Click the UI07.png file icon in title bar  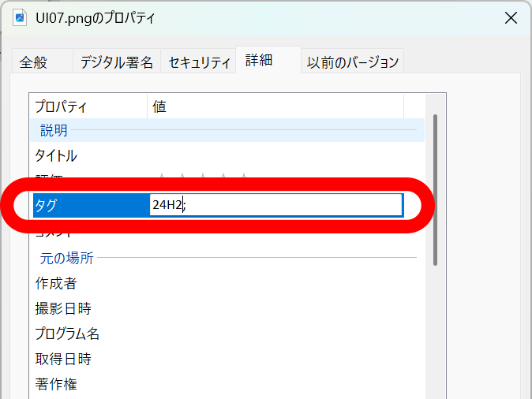coord(20,17)
